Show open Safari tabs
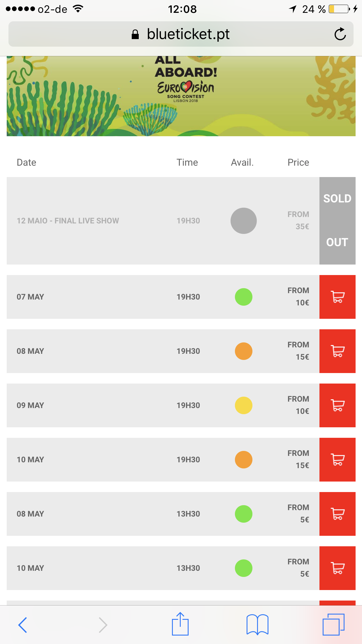Viewport: 362px width, 644px height. pos(333,624)
